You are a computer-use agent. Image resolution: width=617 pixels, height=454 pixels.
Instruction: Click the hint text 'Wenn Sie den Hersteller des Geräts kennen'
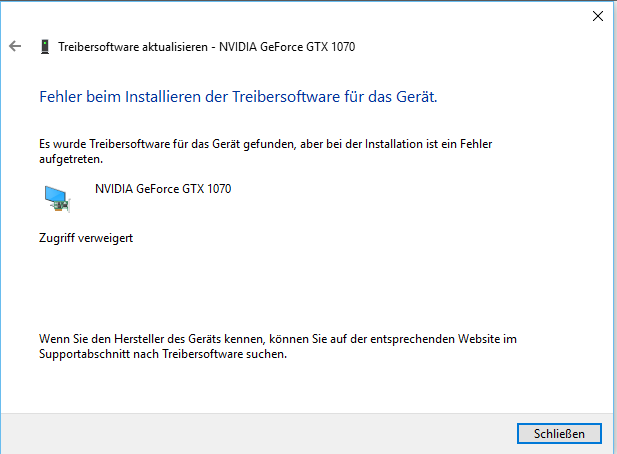tap(152, 339)
